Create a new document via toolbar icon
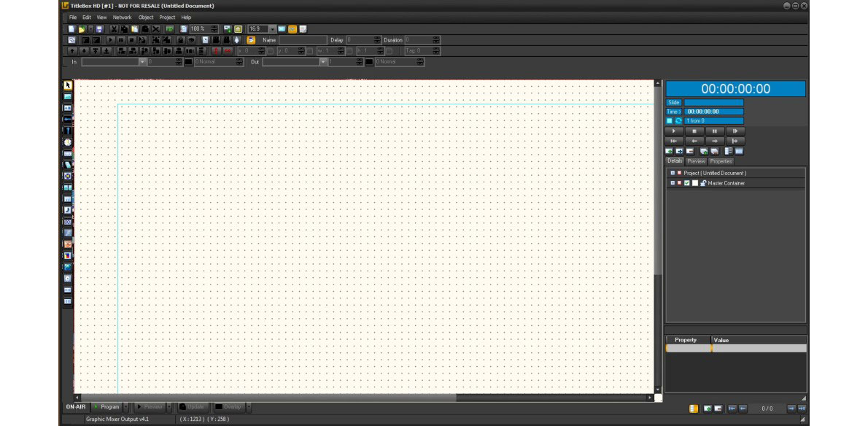 pyautogui.click(x=71, y=28)
